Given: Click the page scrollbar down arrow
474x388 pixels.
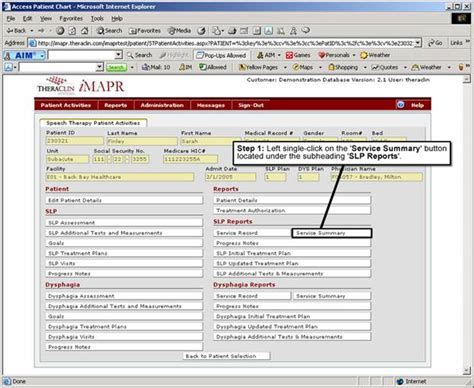Looking at the screenshot, I should pos(467,370).
